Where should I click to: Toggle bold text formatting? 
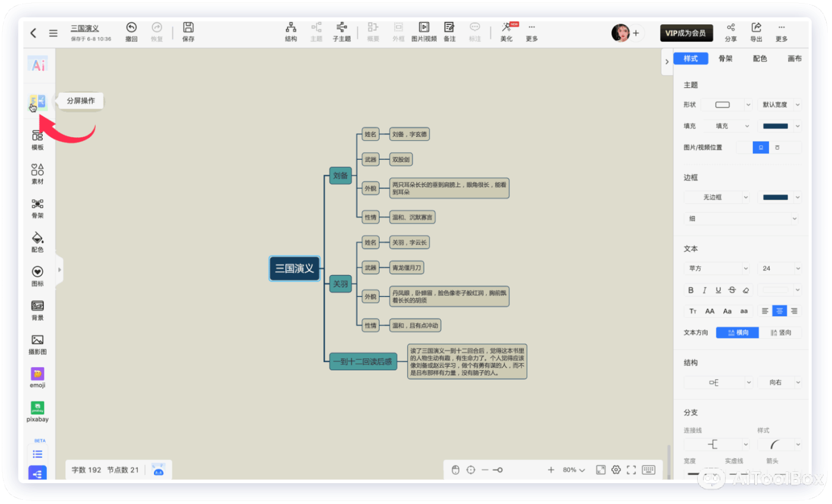(x=691, y=290)
